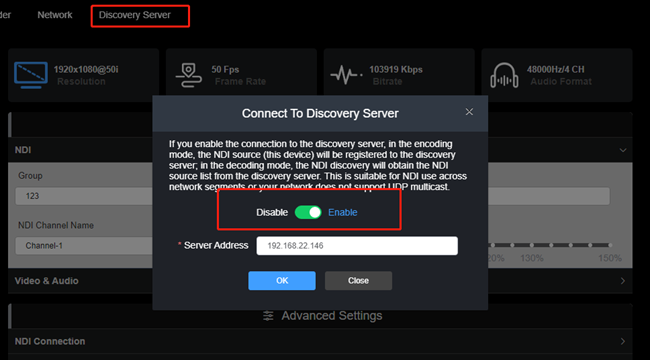Click the 103919 Kbps bitrate value
The height and width of the screenshot is (360, 650).
click(395, 69)
